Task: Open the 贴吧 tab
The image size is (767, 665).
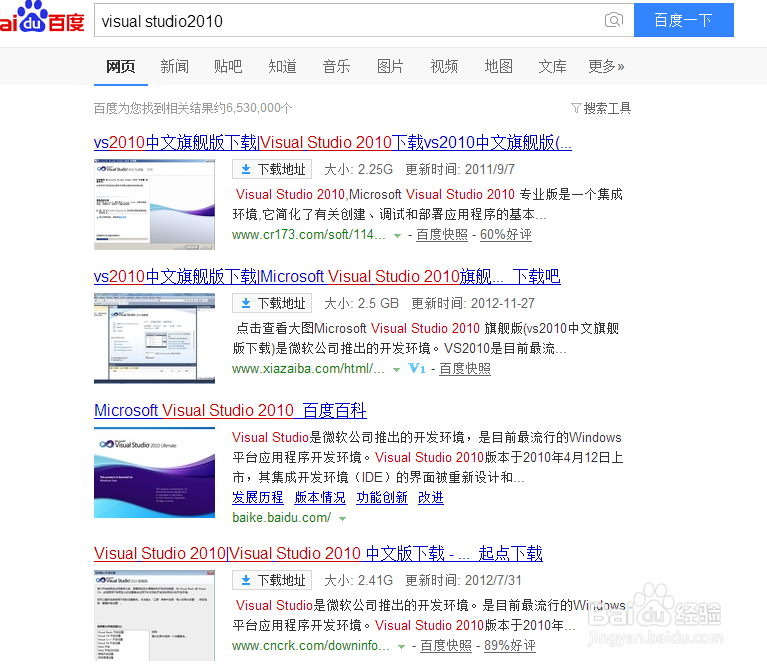Action: coord(228,66)
